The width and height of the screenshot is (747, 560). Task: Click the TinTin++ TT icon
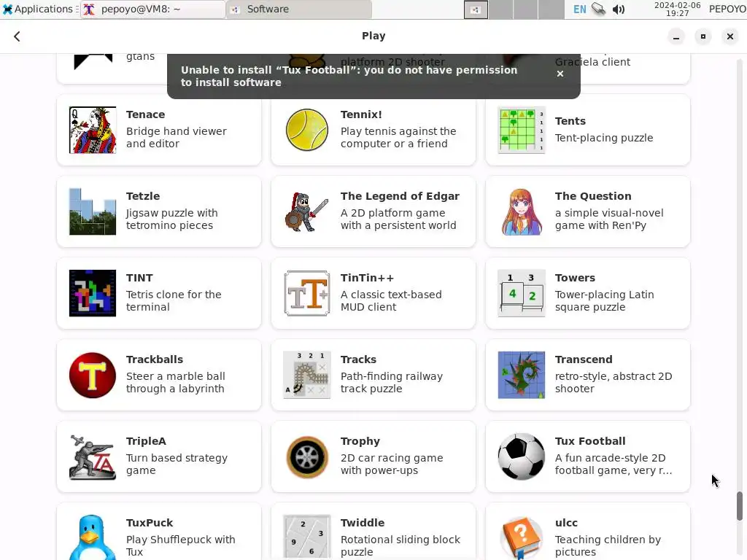click(307, 293)
